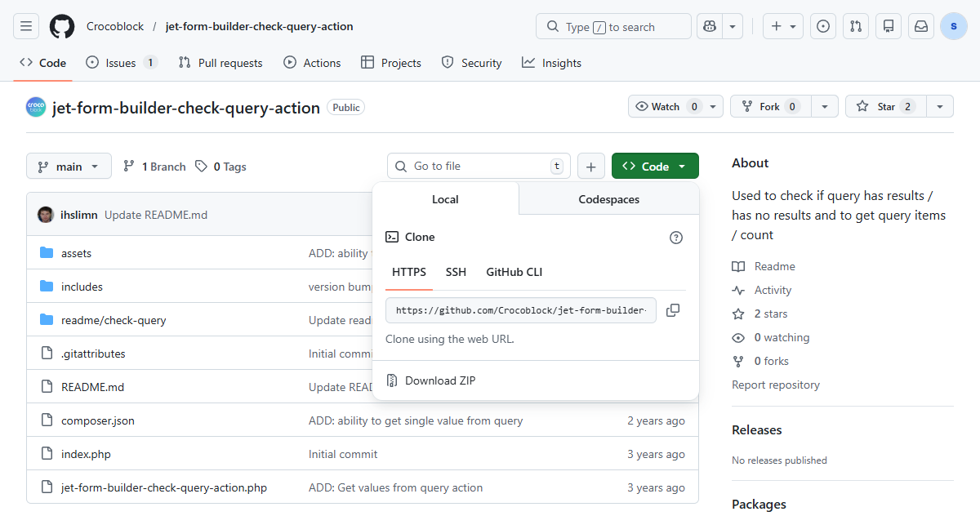Open the Create new plus menu
Viewport: 980px width, 516px height.
pos(783,26)
